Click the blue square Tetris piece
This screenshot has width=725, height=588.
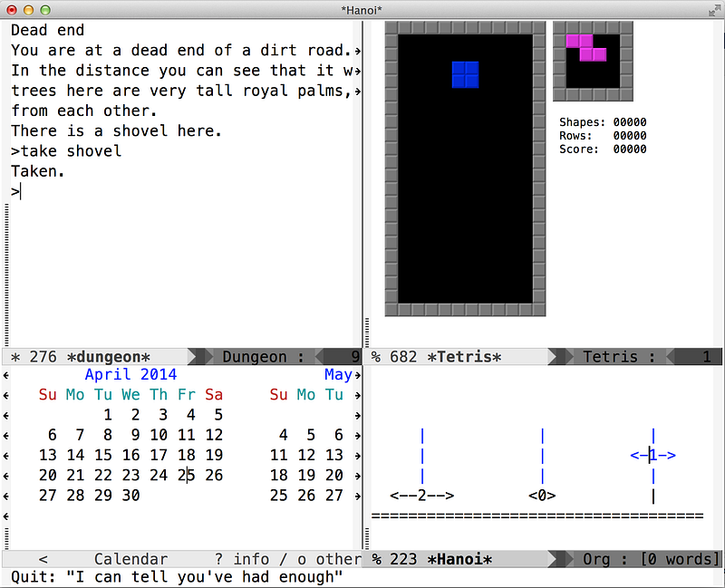click(465, 74)
